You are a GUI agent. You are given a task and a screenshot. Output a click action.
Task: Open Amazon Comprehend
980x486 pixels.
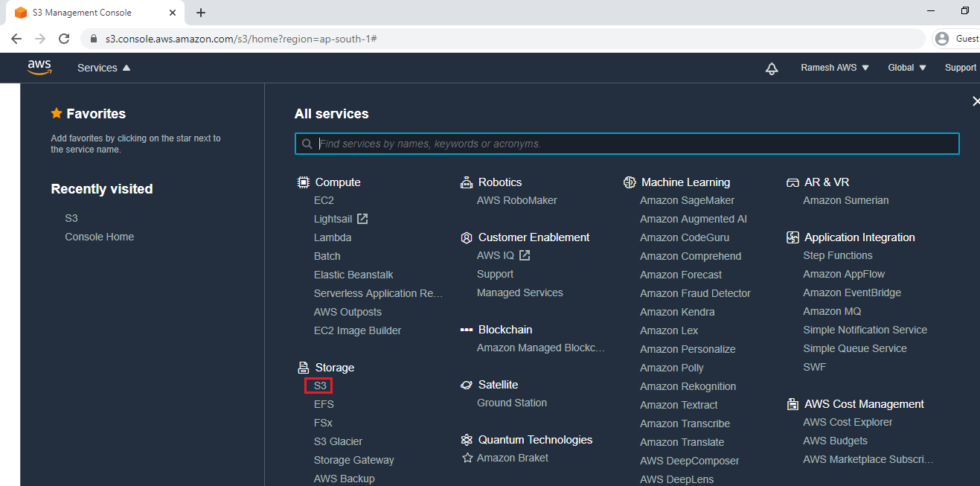[691, 256]
